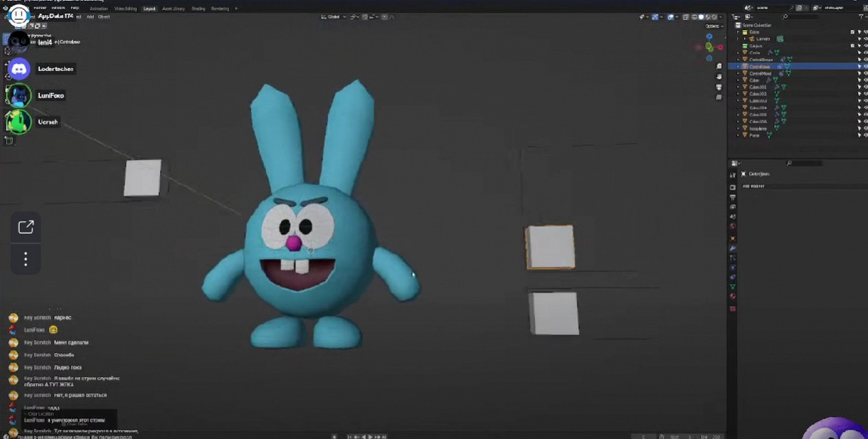Hide the Circle object with eye icon
This screenshot has height=439, width=868.
pos(866,53)
